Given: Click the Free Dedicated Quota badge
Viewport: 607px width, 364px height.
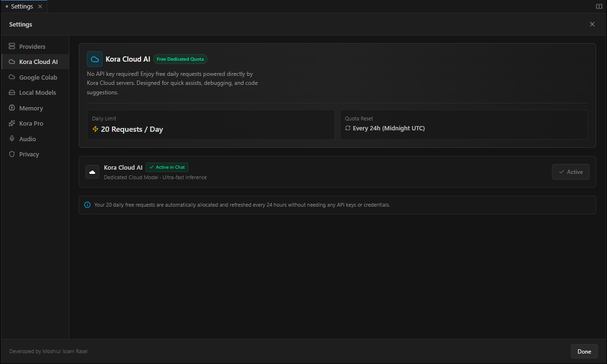Looking at the screenshot, I should tap(180, 59).
